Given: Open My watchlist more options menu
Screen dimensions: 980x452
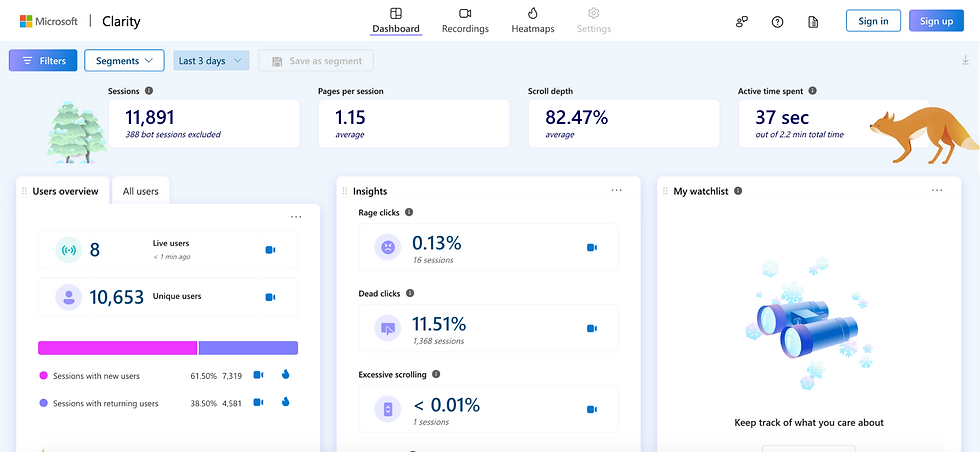Looking at the screenshot, I should coord(937,190).
